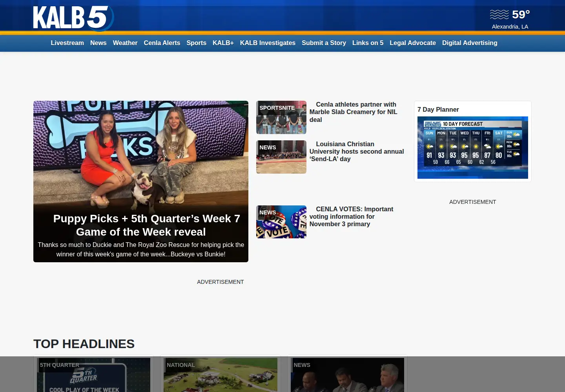Read CENLA VOTES November 3 primary story

pyautogui.click(x=351, y=216)
